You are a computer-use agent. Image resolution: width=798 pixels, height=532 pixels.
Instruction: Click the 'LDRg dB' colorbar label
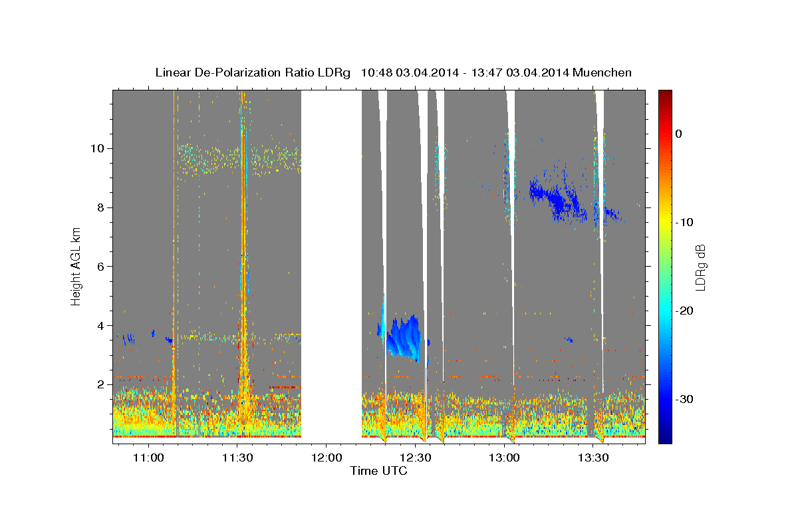pyautogui.click(x=700, y=267)
